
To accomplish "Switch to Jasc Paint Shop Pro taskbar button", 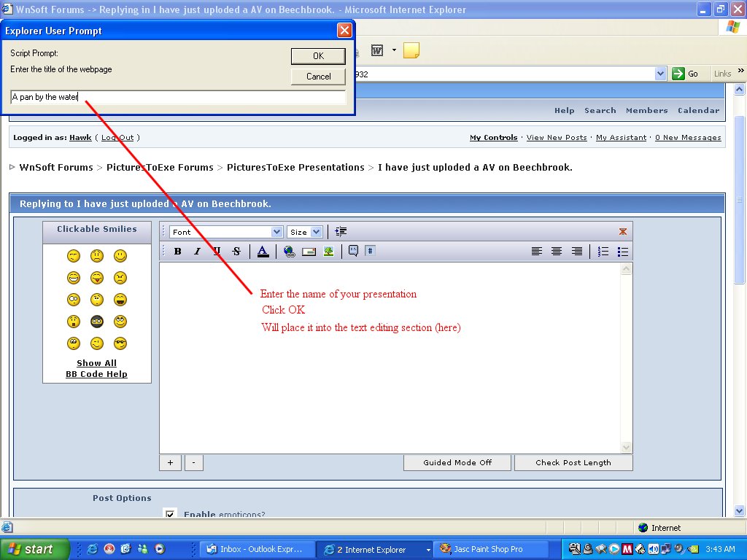I will click(x=491, y=550).
